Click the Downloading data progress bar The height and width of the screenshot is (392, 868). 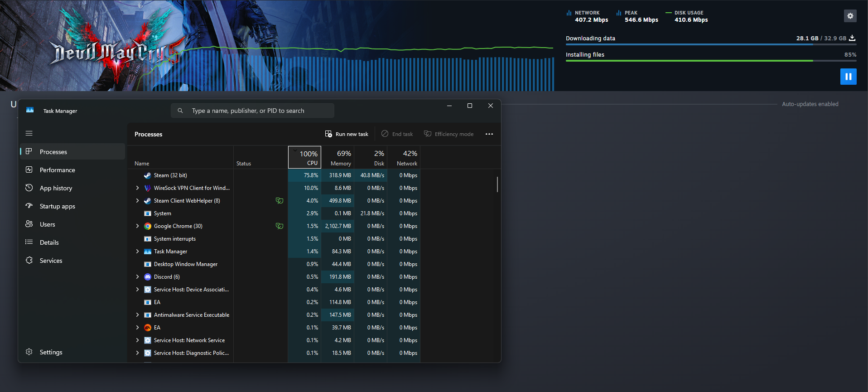click(711, 44)
